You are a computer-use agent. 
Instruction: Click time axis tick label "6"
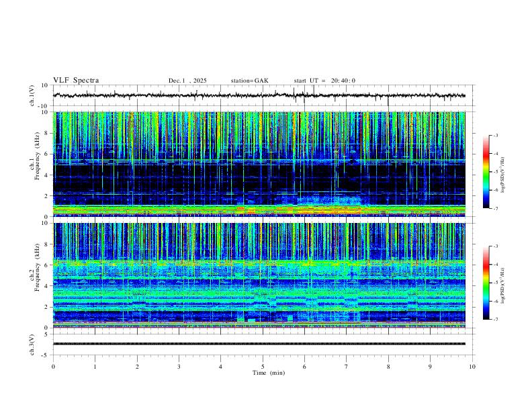304,367
